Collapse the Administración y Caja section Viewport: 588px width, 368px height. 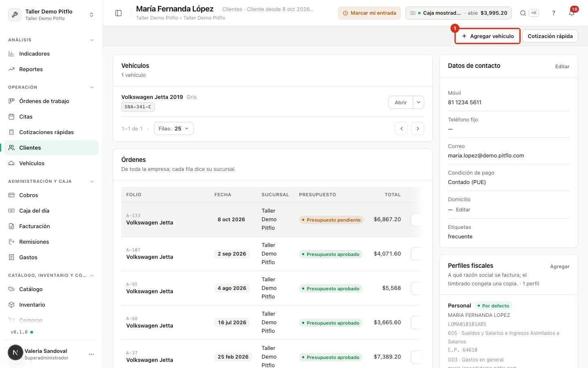tap(92, 181)
